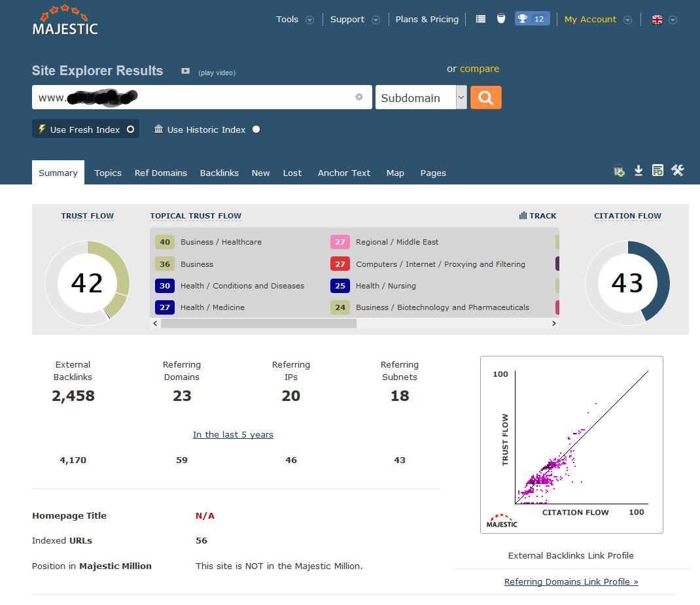Click the gear icon inside search field
The height and width of the screenshot is (605, 700).
coord(359,97)
